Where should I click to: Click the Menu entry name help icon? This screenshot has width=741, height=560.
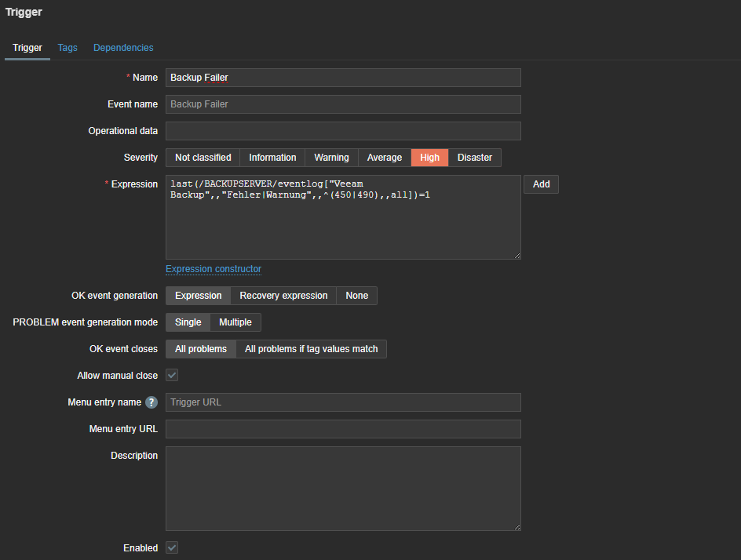pos(151,402)
